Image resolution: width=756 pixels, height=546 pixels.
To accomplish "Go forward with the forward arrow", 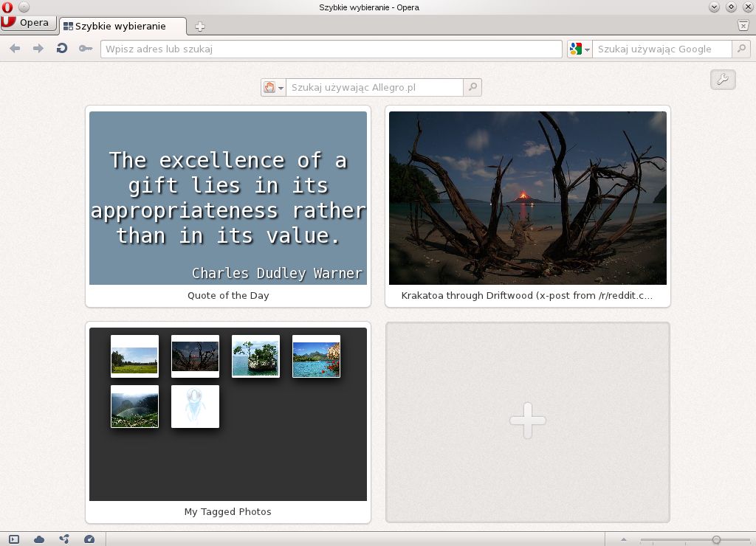I will 38,49.
